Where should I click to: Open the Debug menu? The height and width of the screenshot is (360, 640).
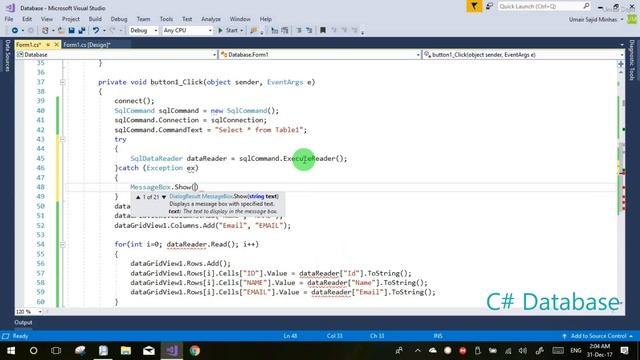pos(119,19)
